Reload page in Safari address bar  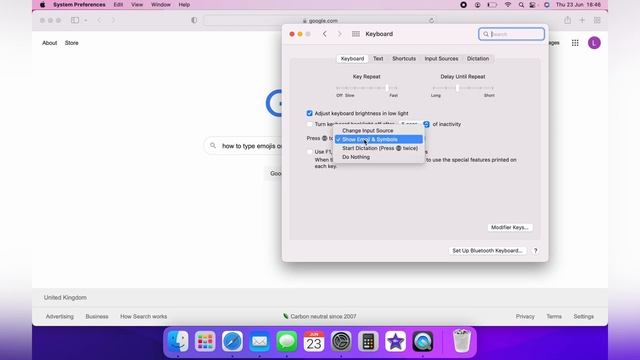[431, 20]
